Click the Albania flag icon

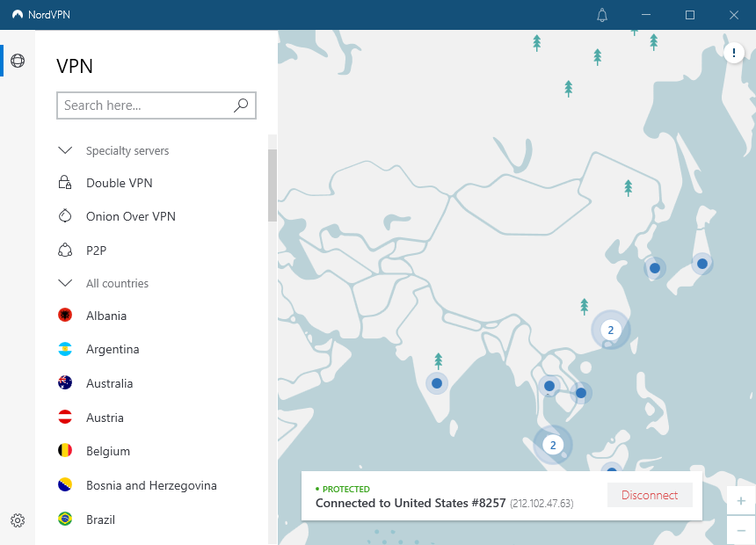coord(65,316)
